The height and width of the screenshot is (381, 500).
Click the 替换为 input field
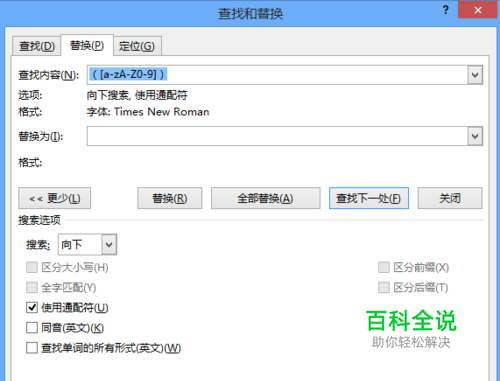pos(277,136)
